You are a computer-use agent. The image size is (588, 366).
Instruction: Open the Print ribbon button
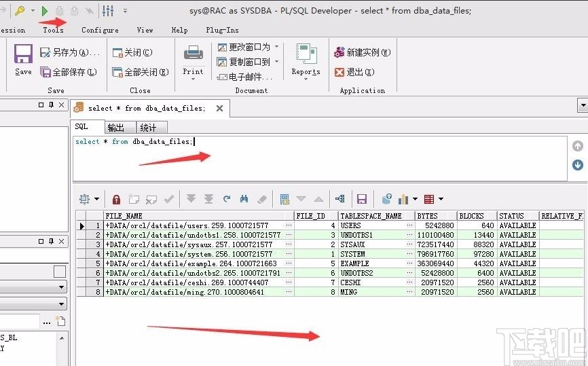click(194, 60)
